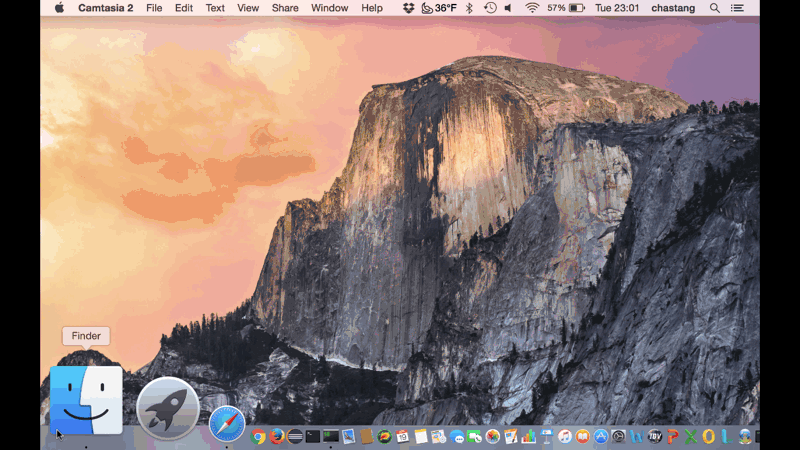Open Numbers bar chart icon in Dock
Image resolution: width=800 pixels, height=450 pixels.
[x=529, y=436]
